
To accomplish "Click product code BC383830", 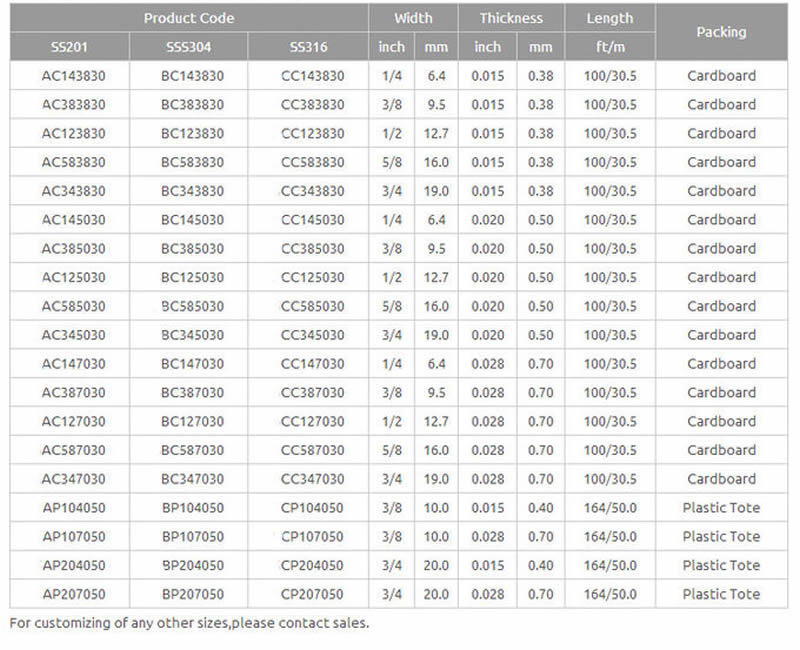I will 192,105.
